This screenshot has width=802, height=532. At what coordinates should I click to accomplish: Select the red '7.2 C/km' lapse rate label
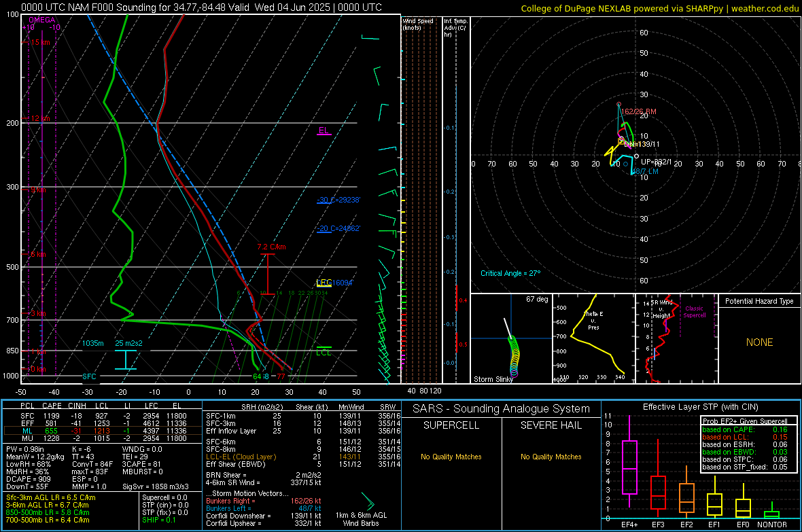pyautogui.click(x=271, y=247)
